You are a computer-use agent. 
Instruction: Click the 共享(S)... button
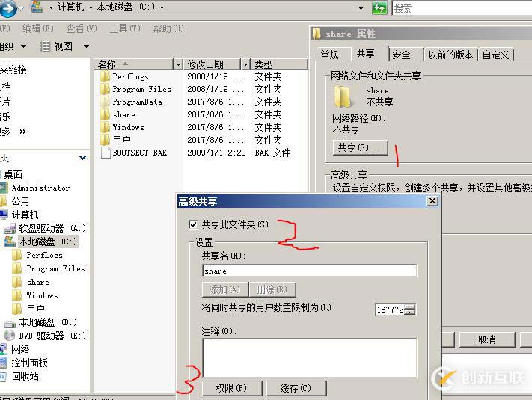pyautogui.click(x=360, y=147)
